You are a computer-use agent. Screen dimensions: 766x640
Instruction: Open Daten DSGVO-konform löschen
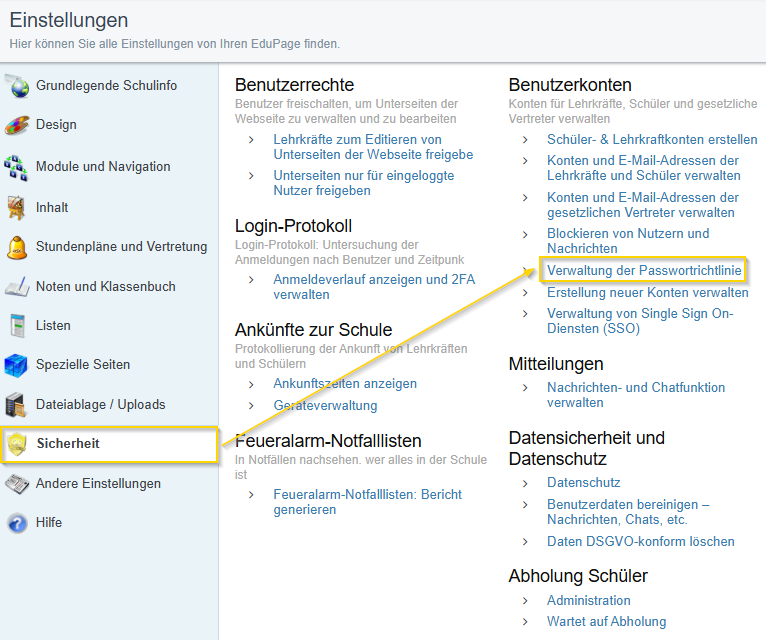pyautogui.click(x=640, y=541)
